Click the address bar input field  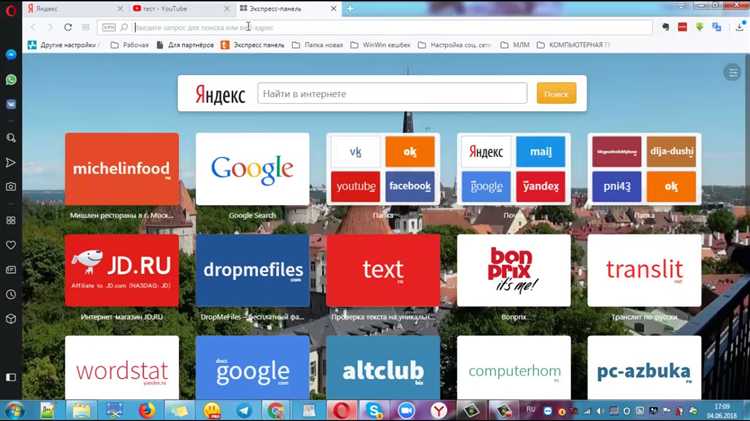tap(392, 27)
